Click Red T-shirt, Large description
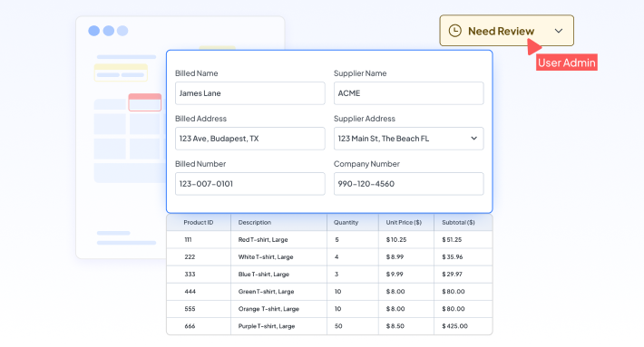This screenshot has width=644, height=347. pos(263,239)
